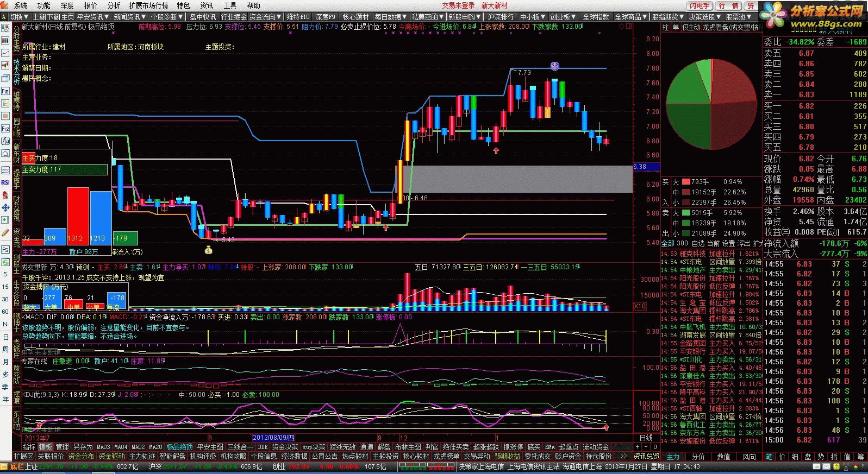Screen dimensions: 868x474
Task: Click the small list icon left of stock title
Action: [4, 27]
